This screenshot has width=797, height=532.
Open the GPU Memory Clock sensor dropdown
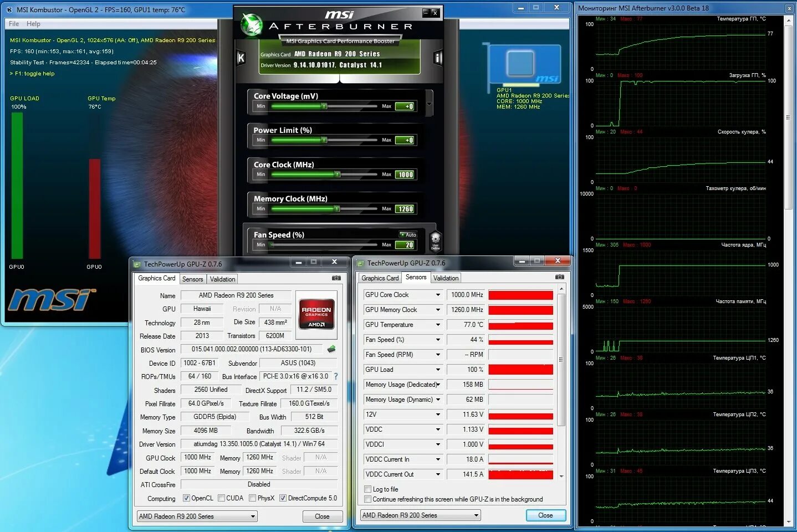coord(438,310)
